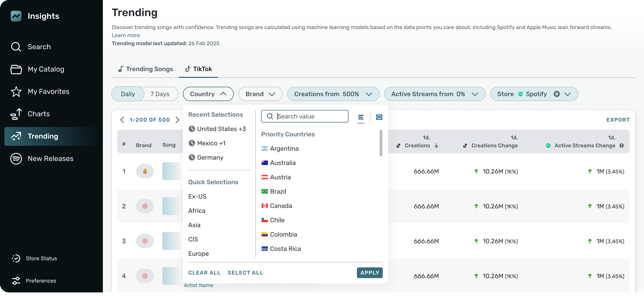Image resolution: width=644 pixels, height=296 pixels.
Task: Open Creations from 500% dropdown
Action: (x=333, y=94)
